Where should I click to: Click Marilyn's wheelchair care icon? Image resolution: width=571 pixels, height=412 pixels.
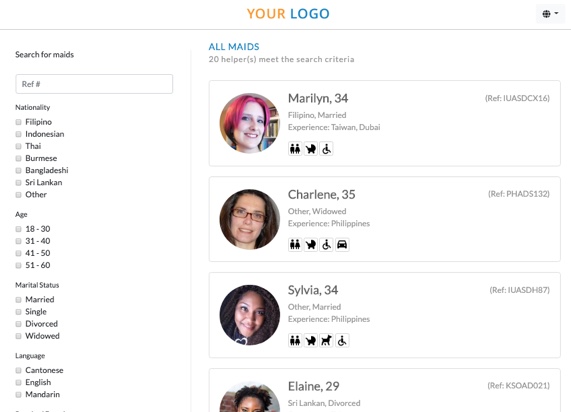pyautogui.click(x=326, y=149)
